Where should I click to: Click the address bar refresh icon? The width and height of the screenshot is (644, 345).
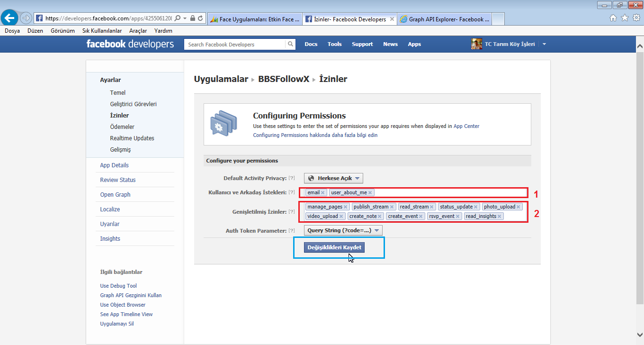201,18
